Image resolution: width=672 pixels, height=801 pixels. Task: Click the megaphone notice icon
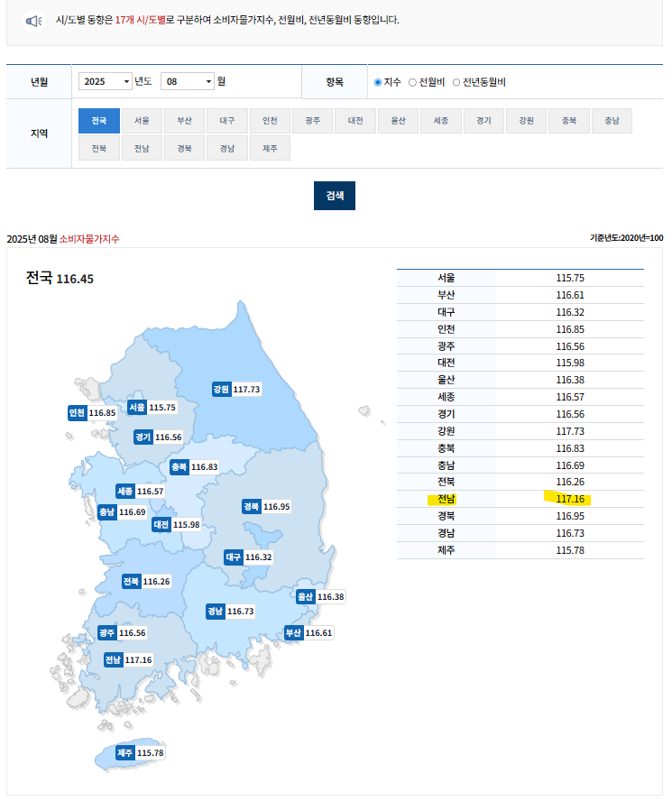pos(33,21)
